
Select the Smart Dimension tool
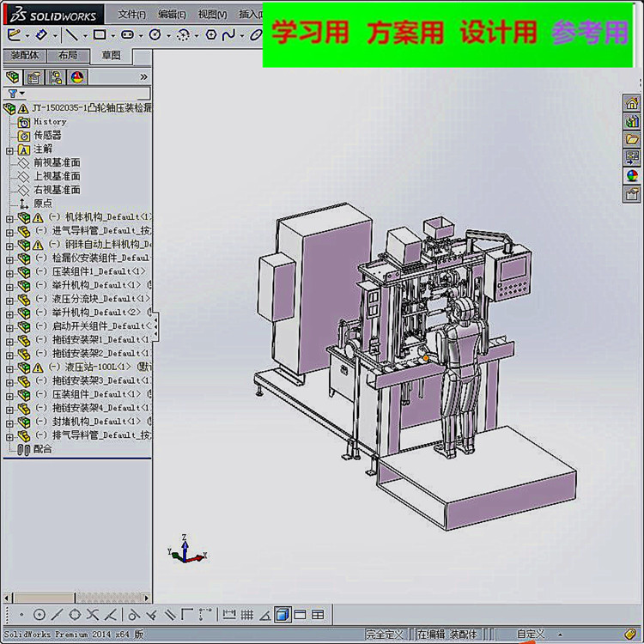click(x=41, y=35)
